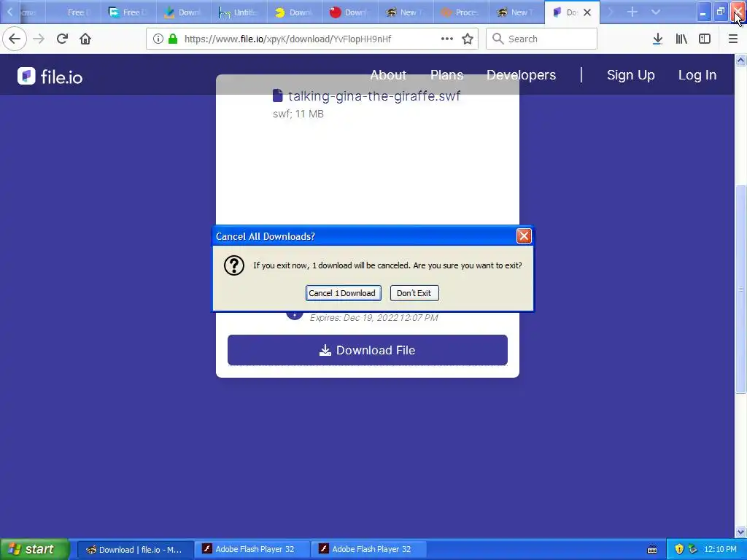Open the Plans page link

click(x=446, y=75)
